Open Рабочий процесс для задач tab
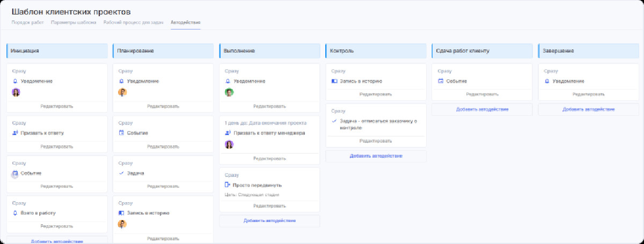 pos(134,23)
